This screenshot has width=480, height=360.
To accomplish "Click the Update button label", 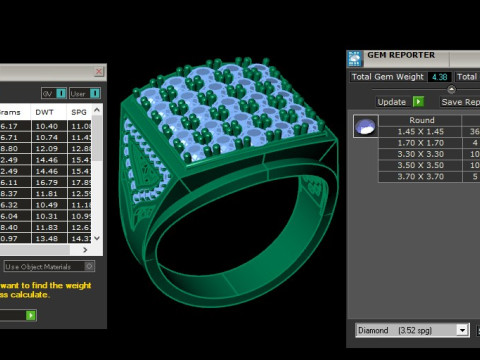I will pos(392,102).
